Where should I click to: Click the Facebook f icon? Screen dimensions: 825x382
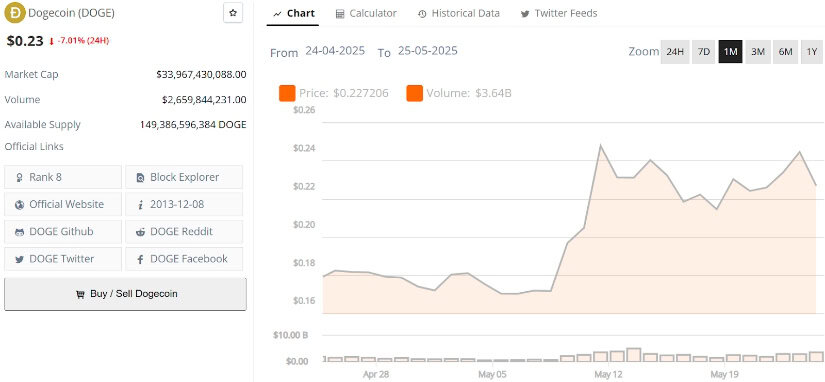click(140, 259)
